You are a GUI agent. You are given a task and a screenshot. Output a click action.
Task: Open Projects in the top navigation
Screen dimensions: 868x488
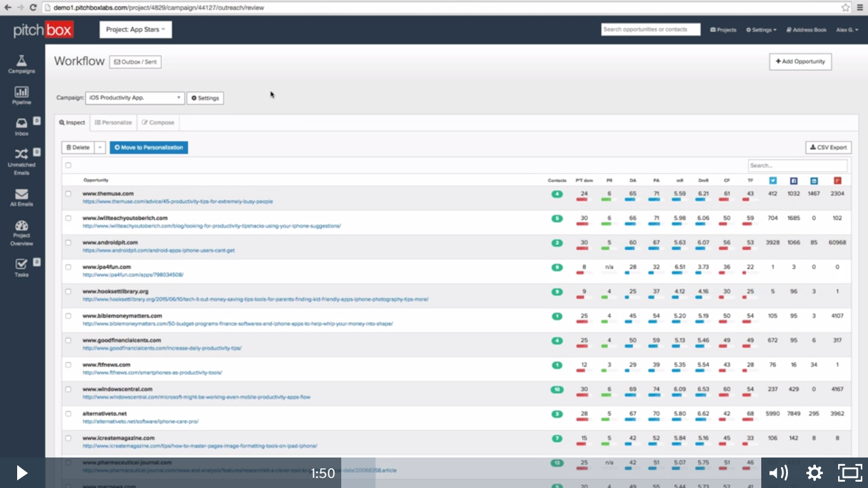723,30
